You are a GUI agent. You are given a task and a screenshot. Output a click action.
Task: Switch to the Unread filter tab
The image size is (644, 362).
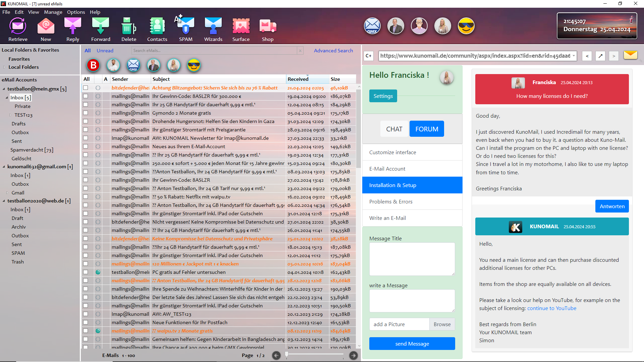105,51
